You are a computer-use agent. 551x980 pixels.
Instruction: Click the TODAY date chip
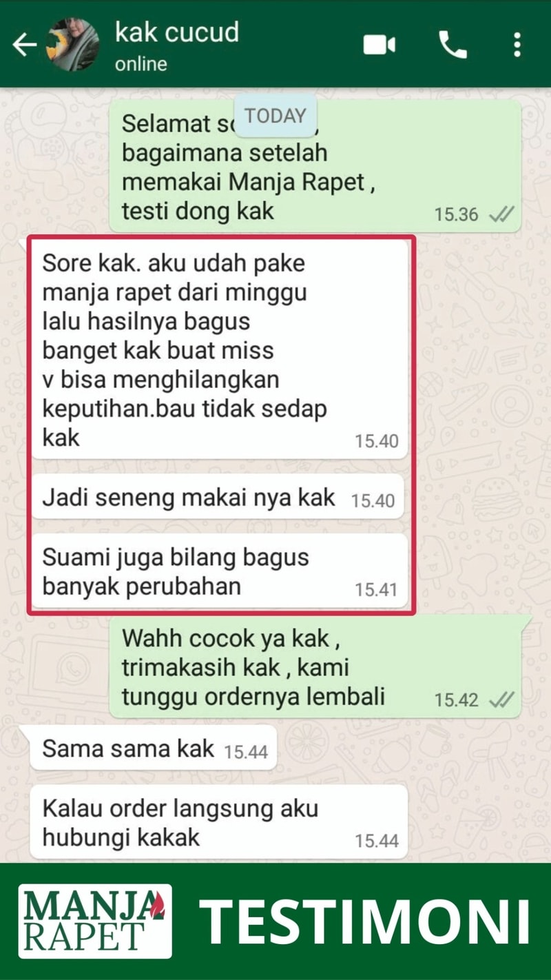275,116
